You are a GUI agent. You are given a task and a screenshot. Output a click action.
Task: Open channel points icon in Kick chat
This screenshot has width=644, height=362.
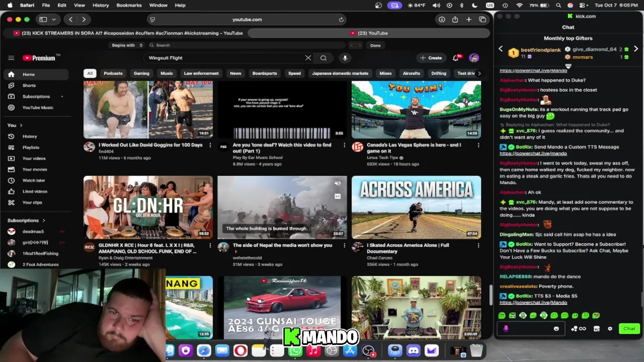(x=578, y=329)
